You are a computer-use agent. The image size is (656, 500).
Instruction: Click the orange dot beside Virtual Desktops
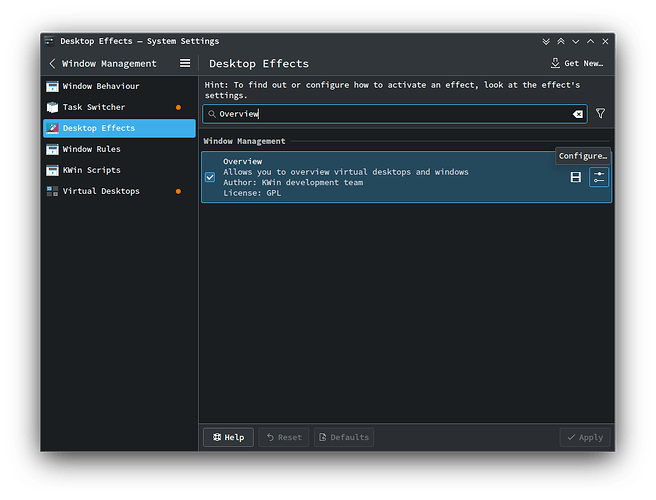(178, 191)
